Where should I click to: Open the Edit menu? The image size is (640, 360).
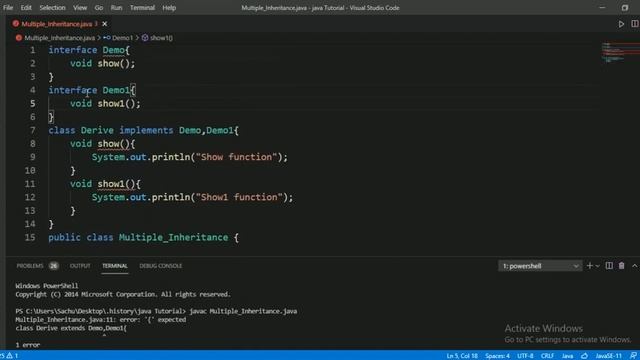pos(26,8)
